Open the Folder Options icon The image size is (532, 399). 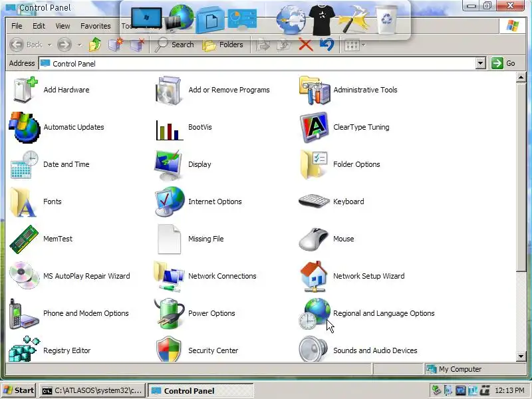coord(314,164)
